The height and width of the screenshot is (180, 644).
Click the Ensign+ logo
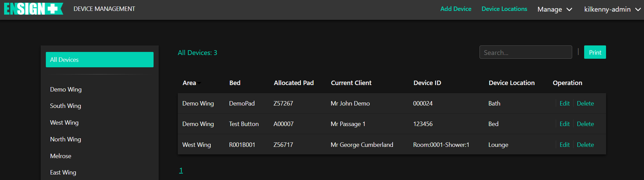(x=34, y=9)
